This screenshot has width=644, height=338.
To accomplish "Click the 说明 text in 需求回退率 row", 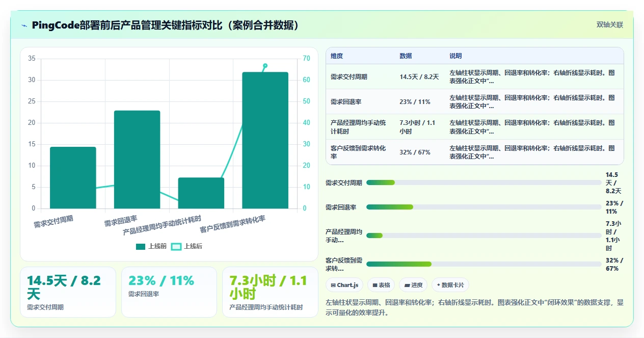I will 532,102.
